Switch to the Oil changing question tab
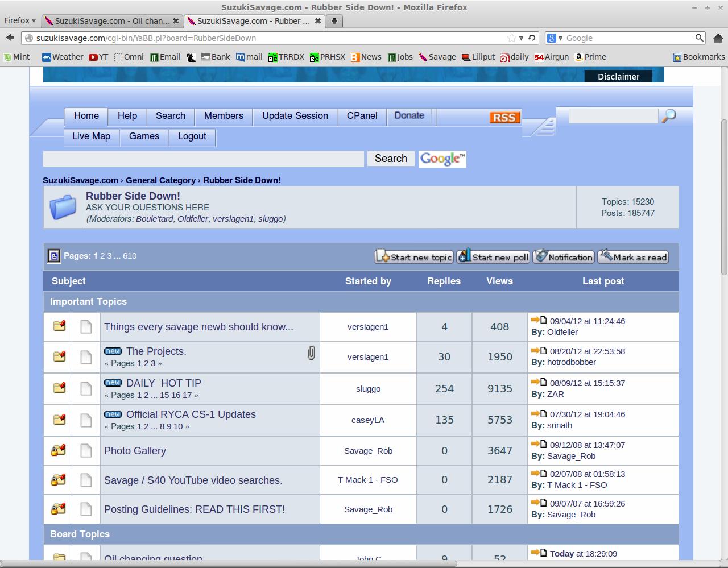728x568 pixels. 112,21
